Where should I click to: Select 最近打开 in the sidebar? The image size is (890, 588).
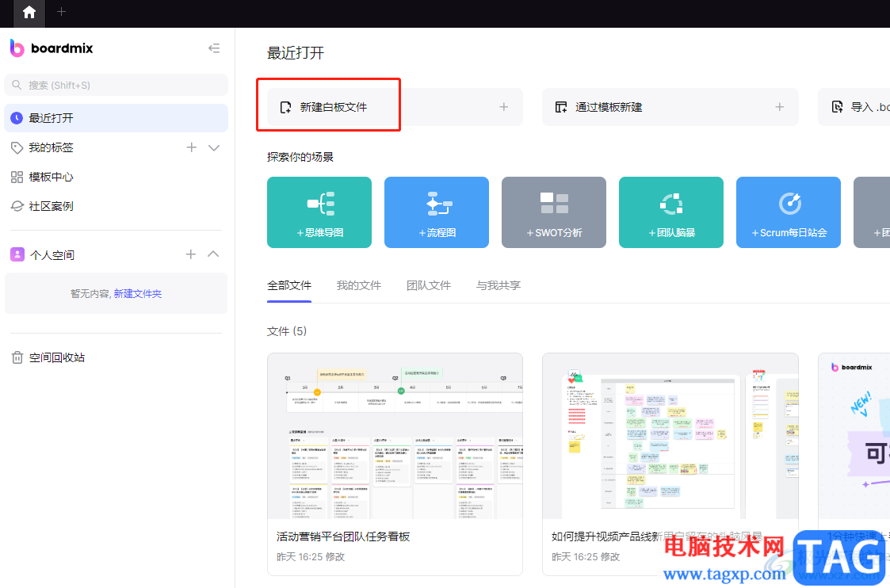117,118
